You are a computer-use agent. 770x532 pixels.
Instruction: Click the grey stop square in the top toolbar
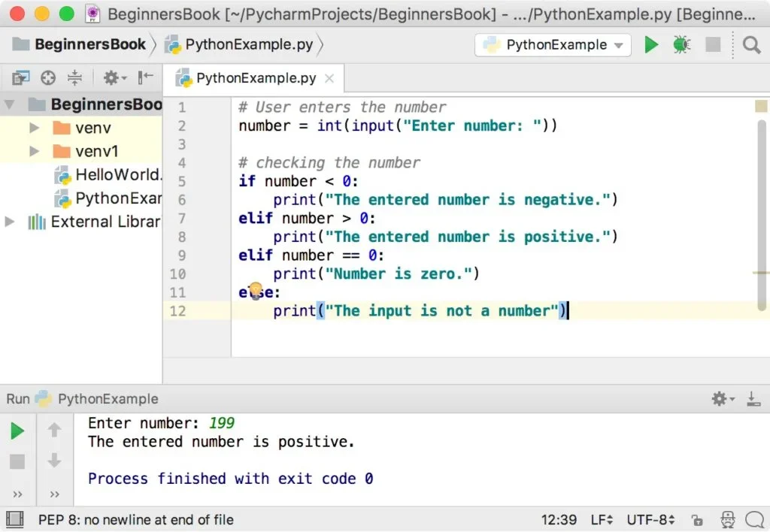[713, 44]
